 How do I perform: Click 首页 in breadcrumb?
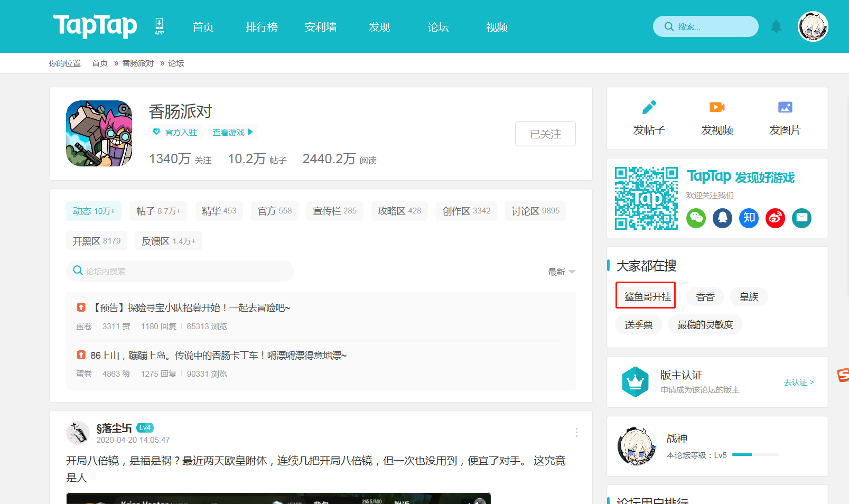[x=100, y=63]
